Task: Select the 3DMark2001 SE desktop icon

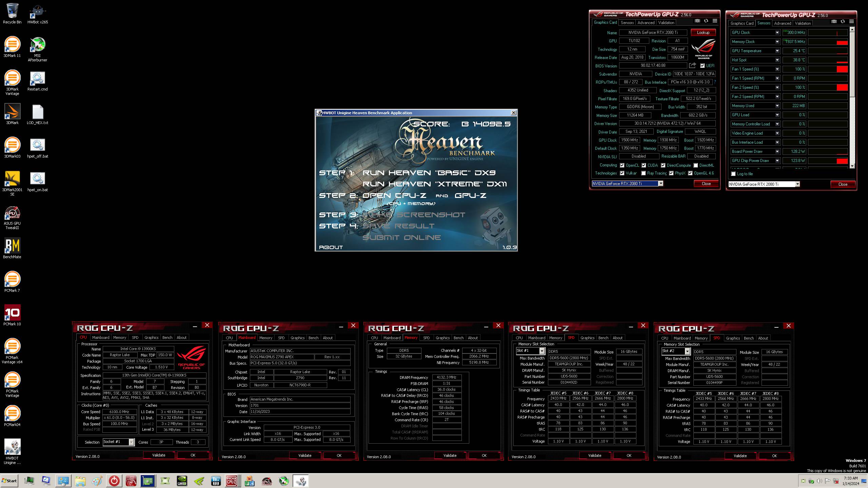Action: click(12, 183)
